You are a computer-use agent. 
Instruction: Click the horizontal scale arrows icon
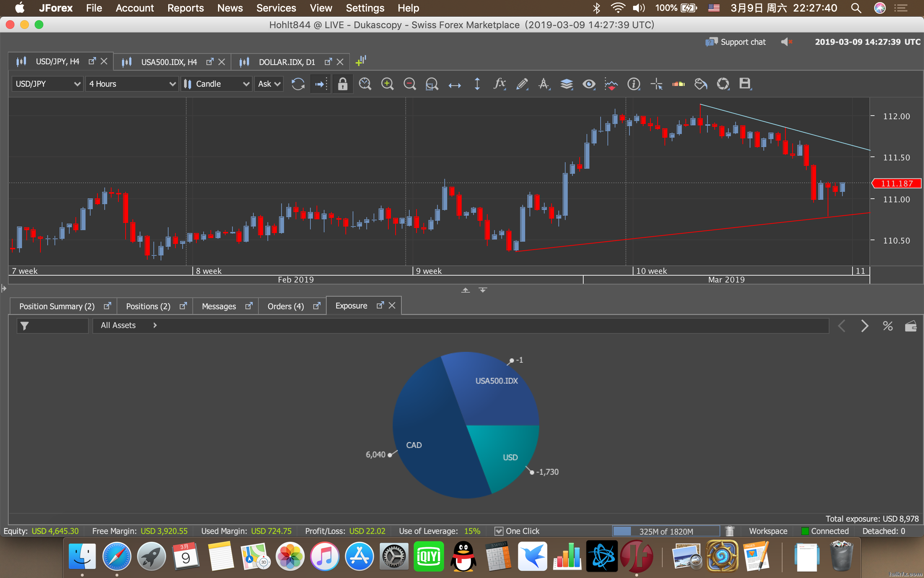coord(454,85)
